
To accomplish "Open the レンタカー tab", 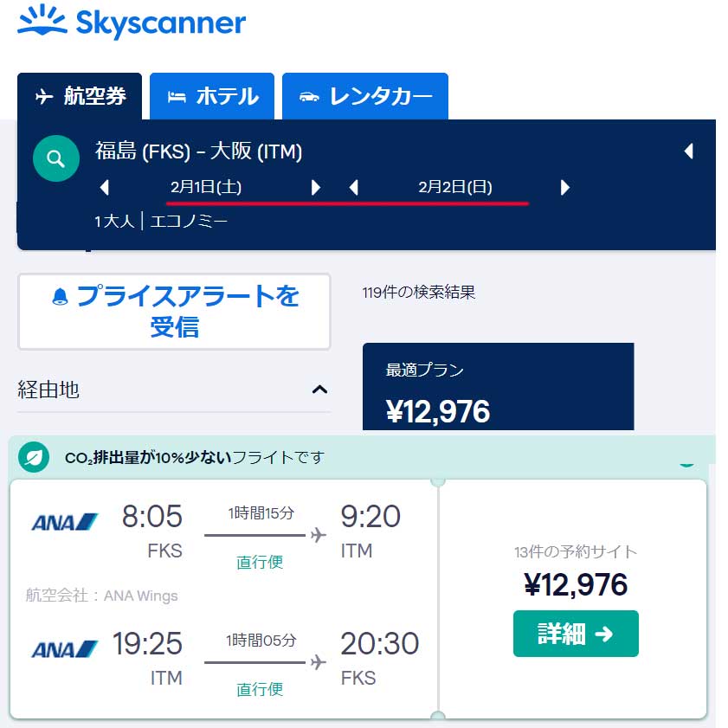I will point(365,96).
